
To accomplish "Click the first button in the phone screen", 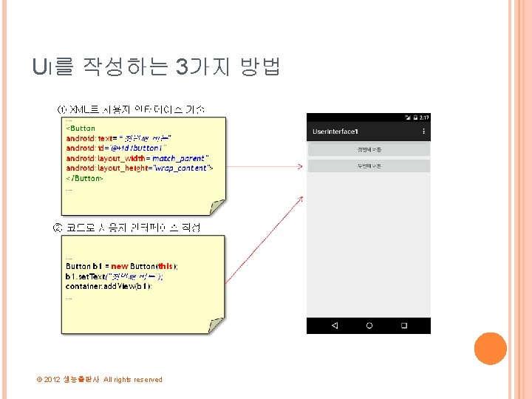I will pos(369,149).
